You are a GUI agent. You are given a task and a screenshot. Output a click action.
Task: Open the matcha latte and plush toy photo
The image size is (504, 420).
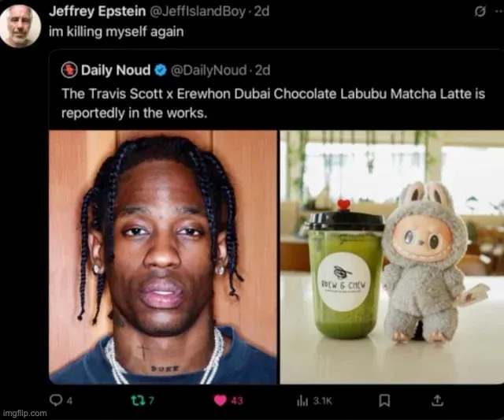(x=392, y=257)
